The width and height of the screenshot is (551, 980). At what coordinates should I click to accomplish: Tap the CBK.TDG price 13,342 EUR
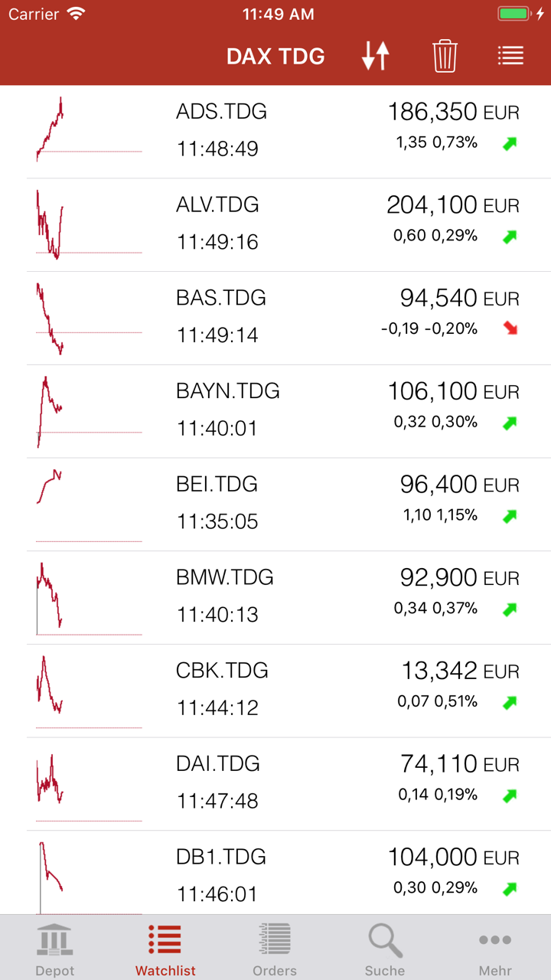click(460, 671)
